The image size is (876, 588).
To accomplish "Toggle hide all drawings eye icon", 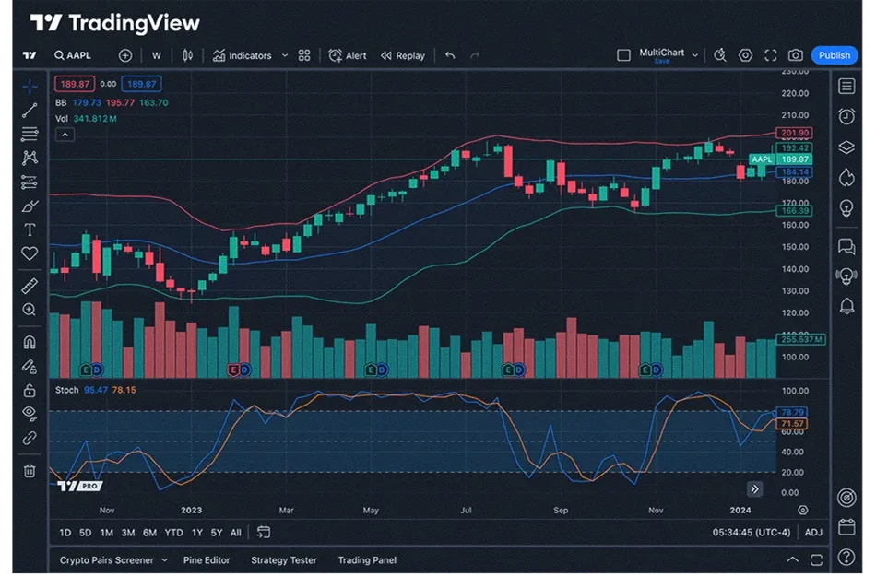I will [30, 413].
